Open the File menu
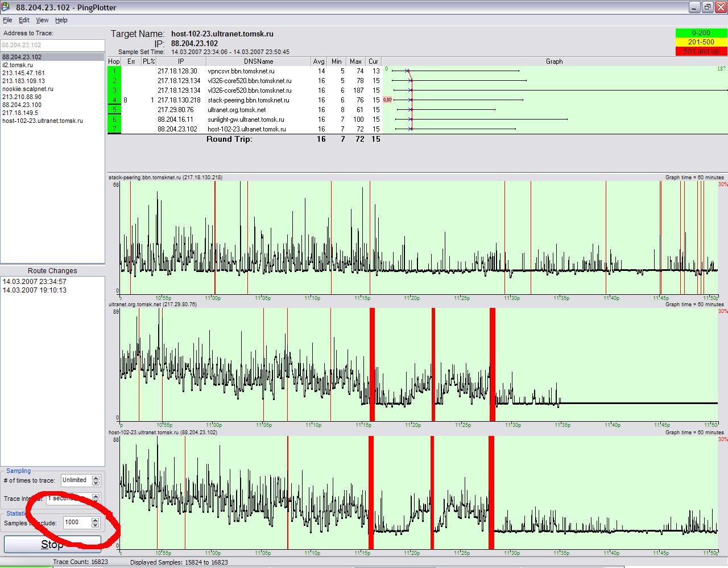Image resolution: width=728 pixels, height=568 pixels. click(7, 20)
